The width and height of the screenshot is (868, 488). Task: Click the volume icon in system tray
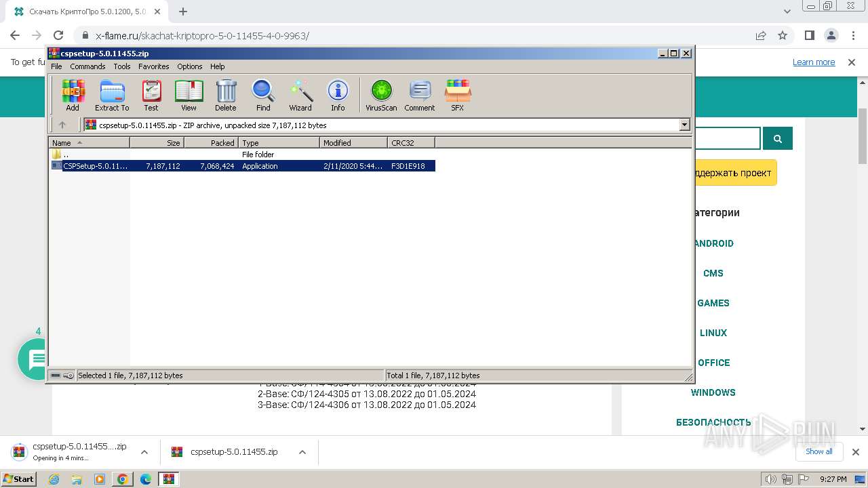[770, 479]
